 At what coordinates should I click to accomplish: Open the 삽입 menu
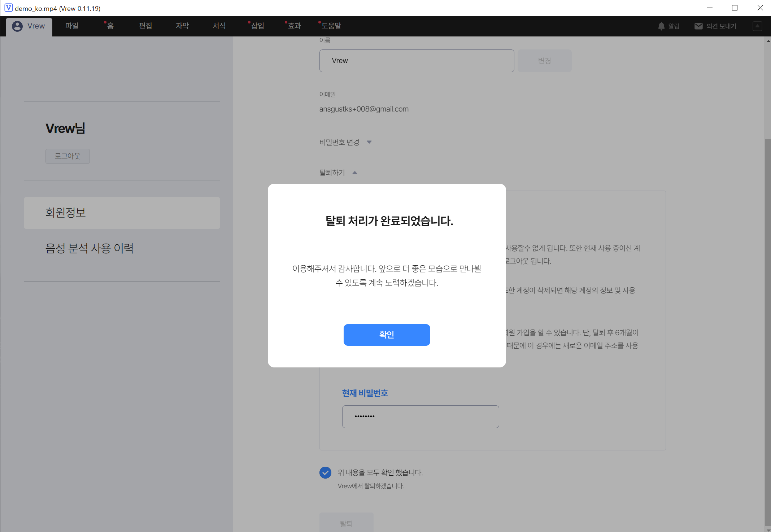click(x=257, y=26)
